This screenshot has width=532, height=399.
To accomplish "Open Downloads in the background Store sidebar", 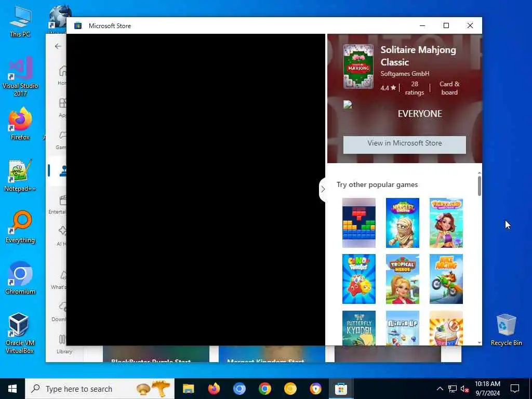I will tap(58, 312).
